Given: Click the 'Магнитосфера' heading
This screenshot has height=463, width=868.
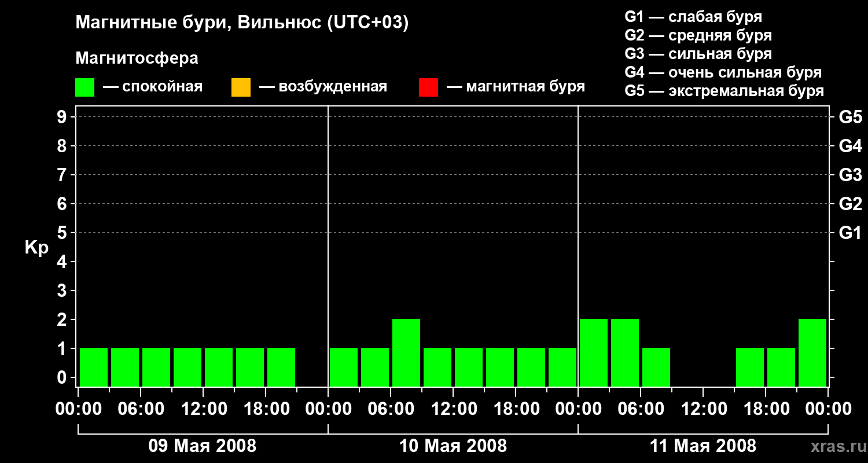Looking at the screenshot, I should pyautogui.click(x=137, y=58).
